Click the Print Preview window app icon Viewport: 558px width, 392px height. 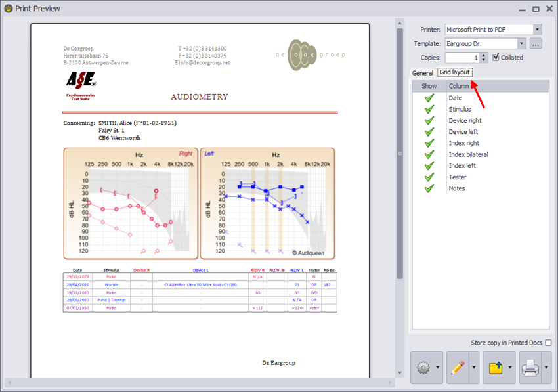(x=8, y=9)
